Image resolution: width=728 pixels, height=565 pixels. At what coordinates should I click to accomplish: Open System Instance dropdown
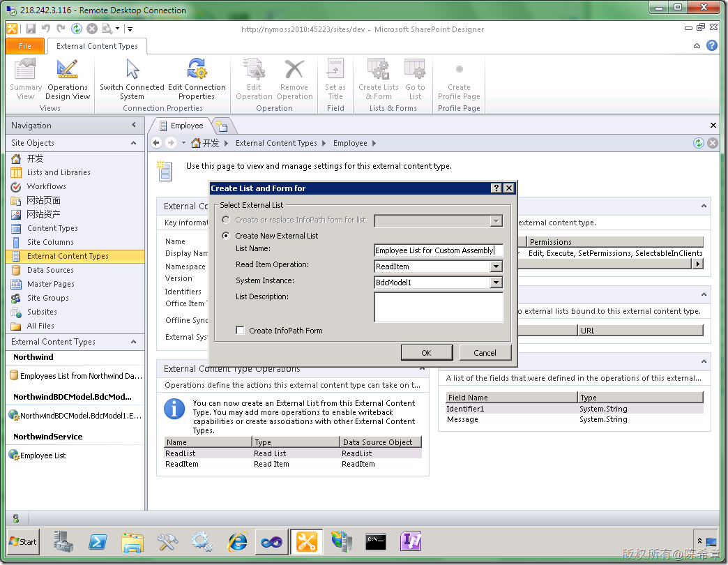click(x=496, y=282)
